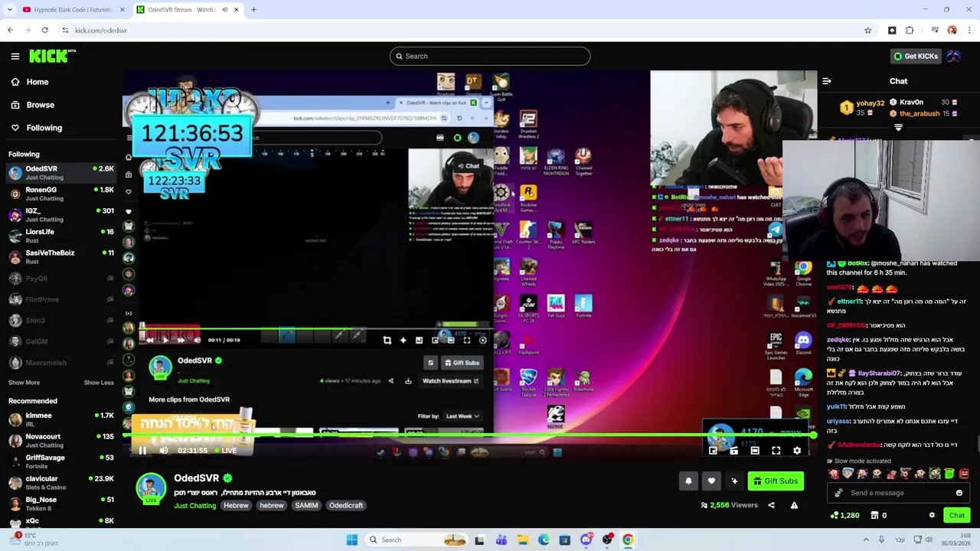The image size is (980, 551).
Task: Open player settings gear
Action: (x=797, y=451)
